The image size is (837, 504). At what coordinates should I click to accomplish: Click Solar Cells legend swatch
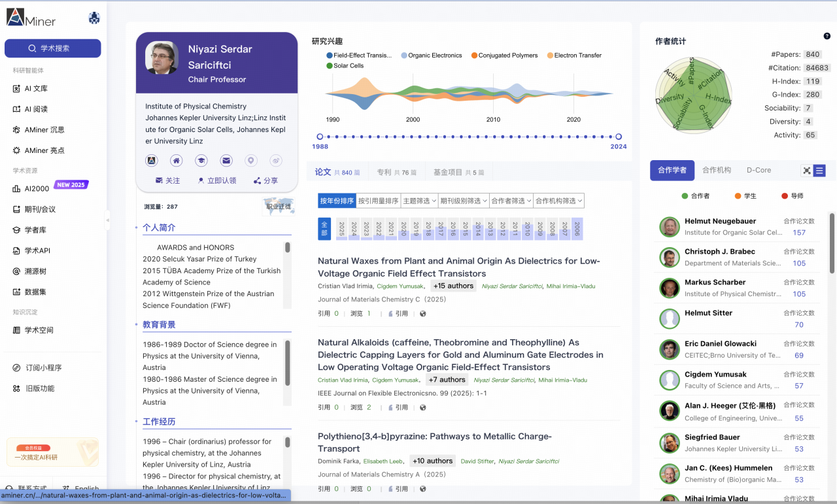point(329,66)
